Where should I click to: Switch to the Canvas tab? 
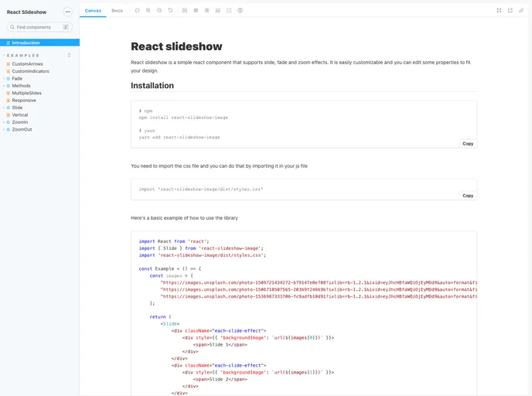pos(93,11)
